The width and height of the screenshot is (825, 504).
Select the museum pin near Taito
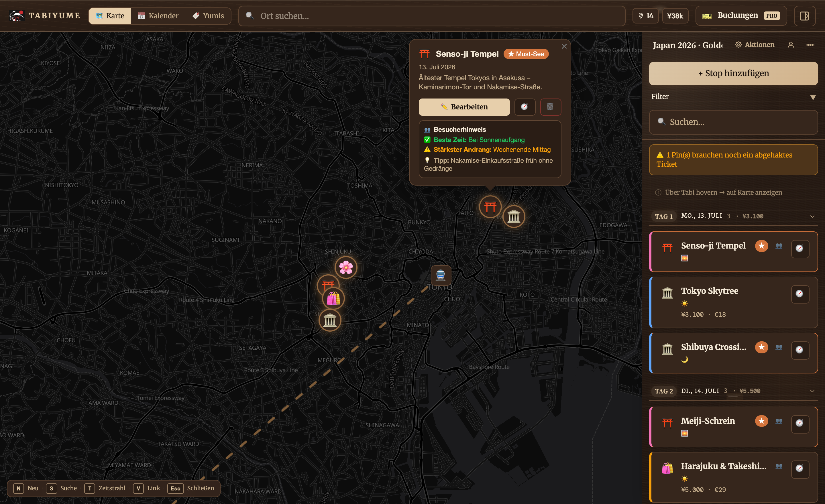tap(514, 216)
